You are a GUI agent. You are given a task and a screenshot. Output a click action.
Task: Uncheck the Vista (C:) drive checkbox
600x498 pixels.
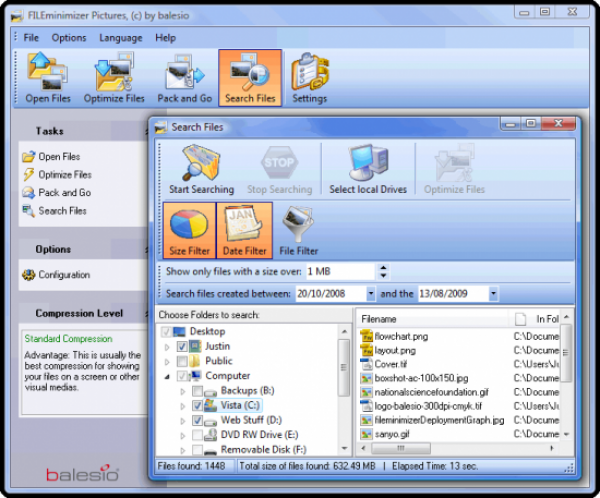click(x=197, y=405)
